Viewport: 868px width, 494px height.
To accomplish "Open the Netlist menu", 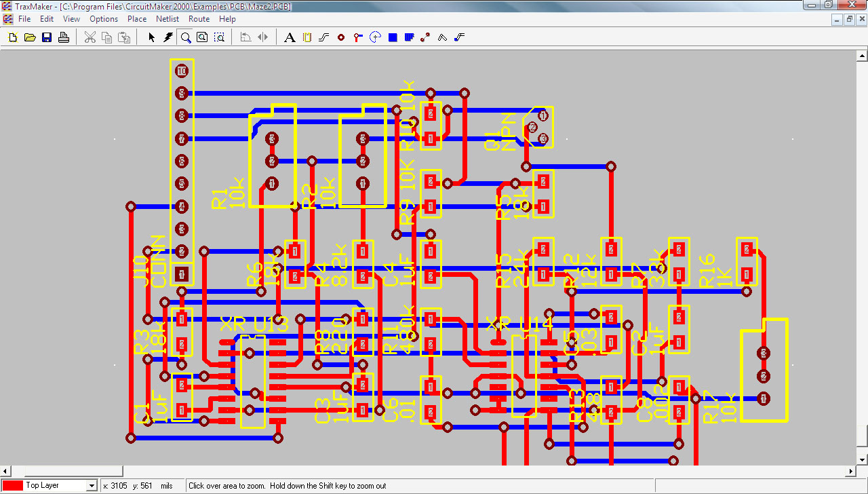I will point(167,19).
